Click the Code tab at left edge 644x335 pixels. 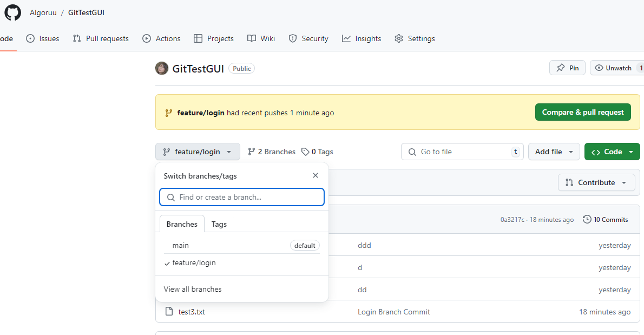6,38
